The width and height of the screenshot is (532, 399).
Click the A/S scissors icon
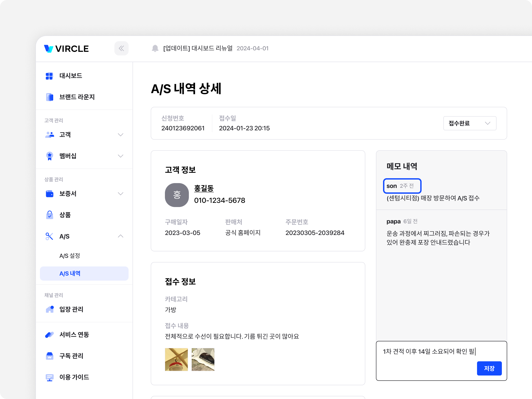click(x=49, y=237)
